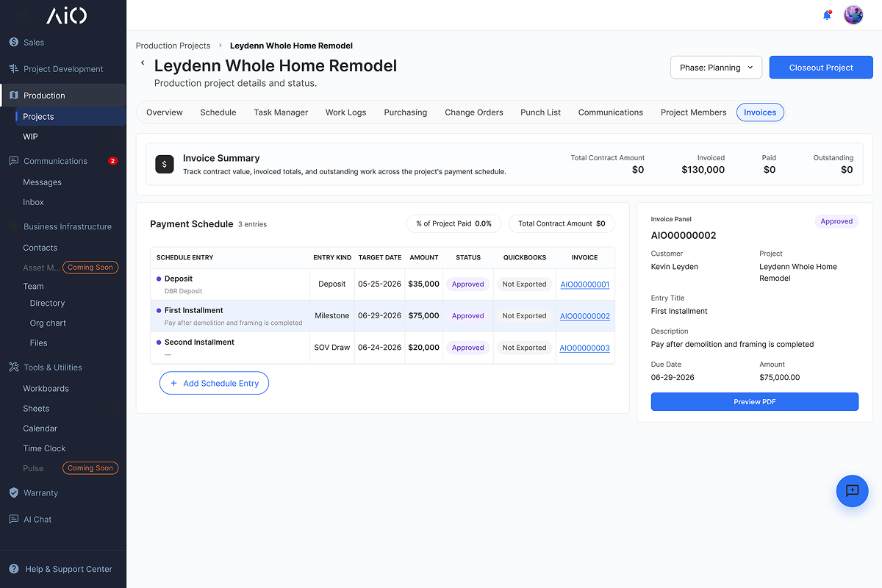This screenshot has height=588, width=882.
Task: Go to the Punch List tab
Action: [x=540, y=112]
